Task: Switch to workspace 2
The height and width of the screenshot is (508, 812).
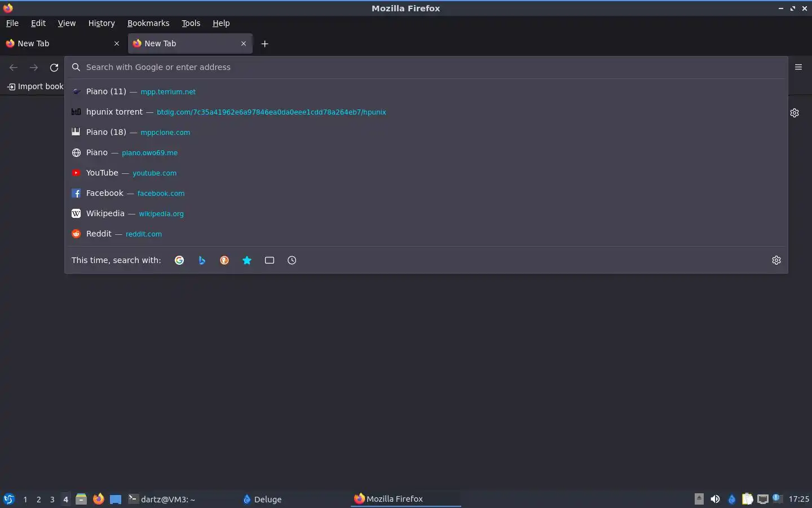Action: 39,500
